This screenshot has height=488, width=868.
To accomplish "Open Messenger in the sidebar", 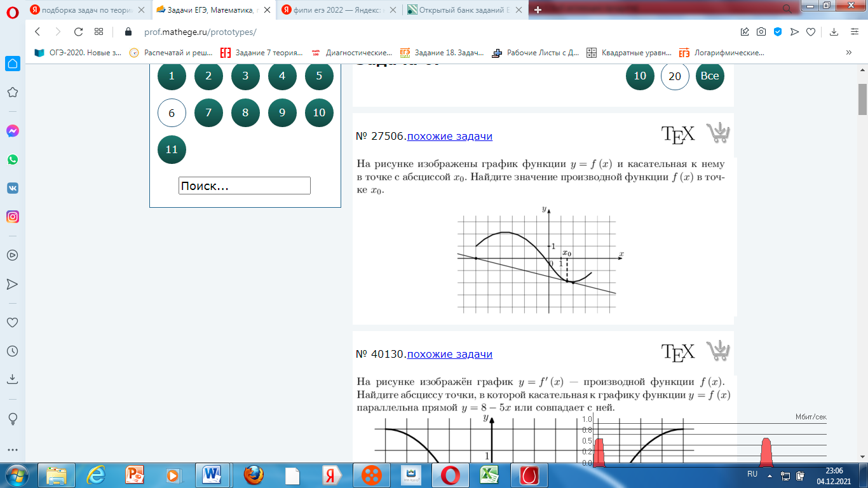I will coord(12,131).
